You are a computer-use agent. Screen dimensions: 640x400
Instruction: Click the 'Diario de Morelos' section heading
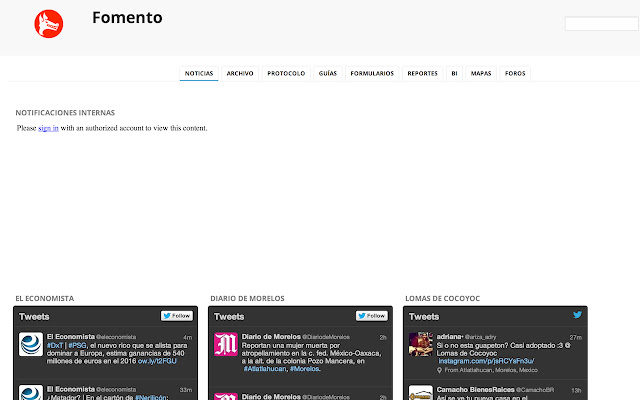coord(247,298)
